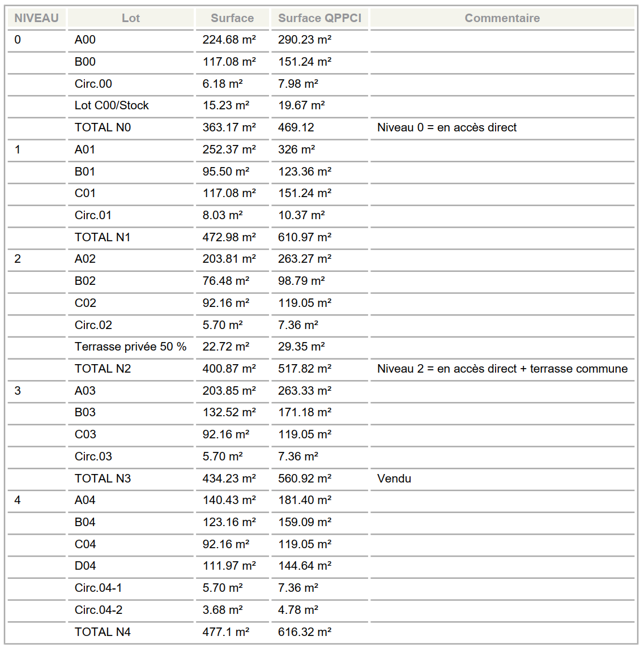Select the Terrasse privée 50 % cell
The image size is (644, 649).
click(x=131, y=347)
